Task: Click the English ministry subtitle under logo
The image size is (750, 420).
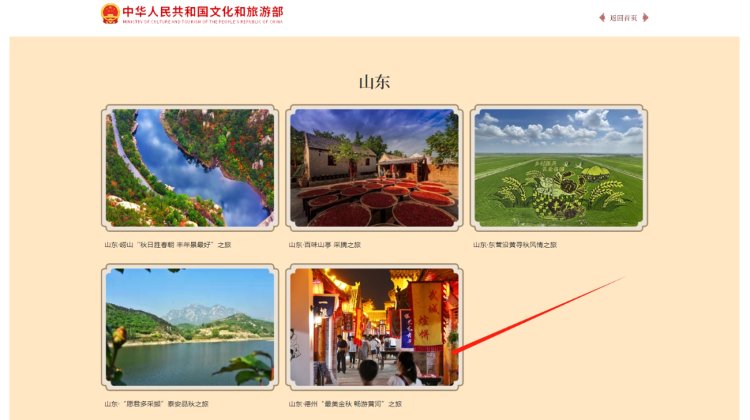Action: click(203, 22)
